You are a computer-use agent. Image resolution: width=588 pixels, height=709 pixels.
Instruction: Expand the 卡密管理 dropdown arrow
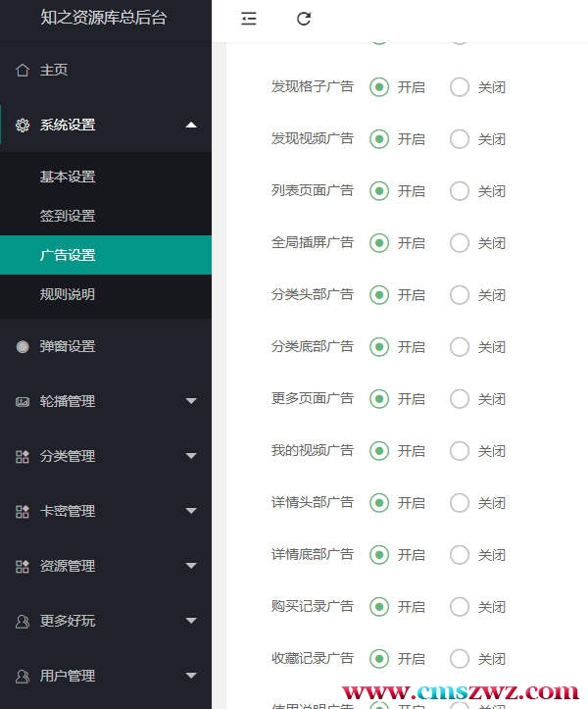[x=191, y=512]
